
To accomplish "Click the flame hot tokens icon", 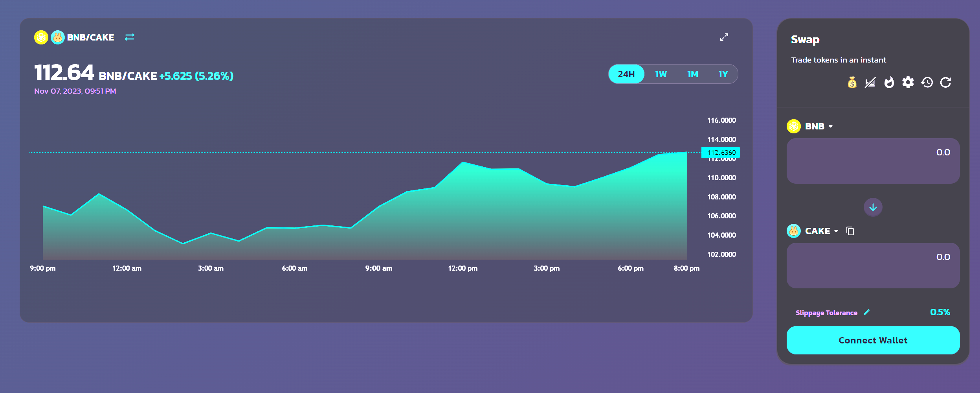I will (x=889, y=82).
